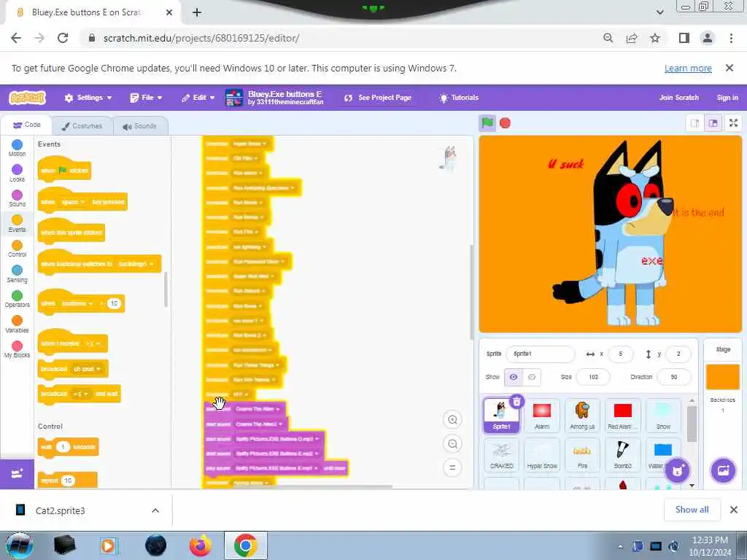Toggle Chrome side panel
Viewport: 747px width, 560px height.
[684, 38]
